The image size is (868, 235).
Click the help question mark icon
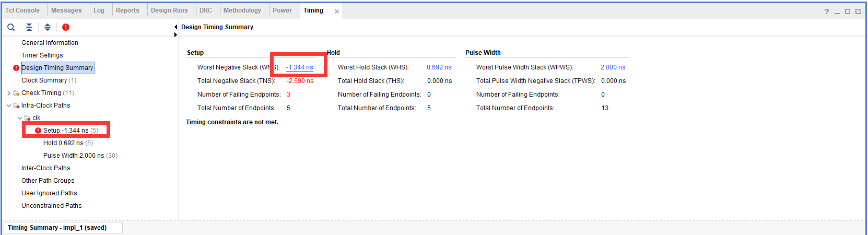point(827,11)
